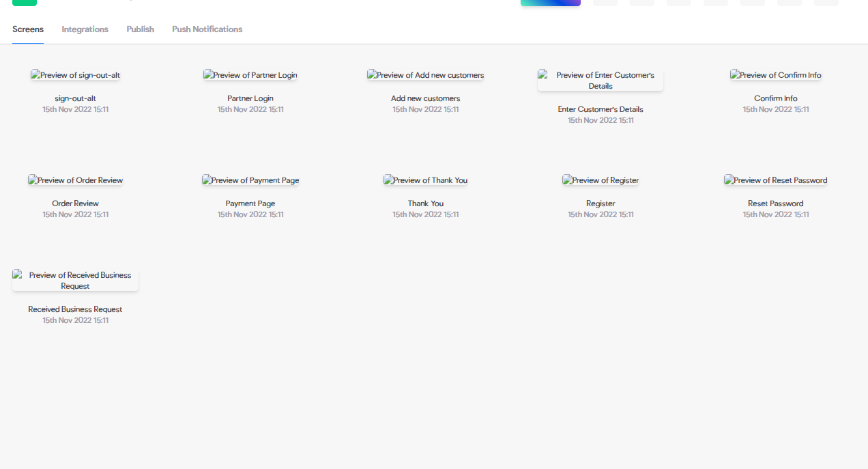868x469 pixels.
Task: Click the "Received Business Request" name label
Action: pyautogui.click(x=75, y=309)
